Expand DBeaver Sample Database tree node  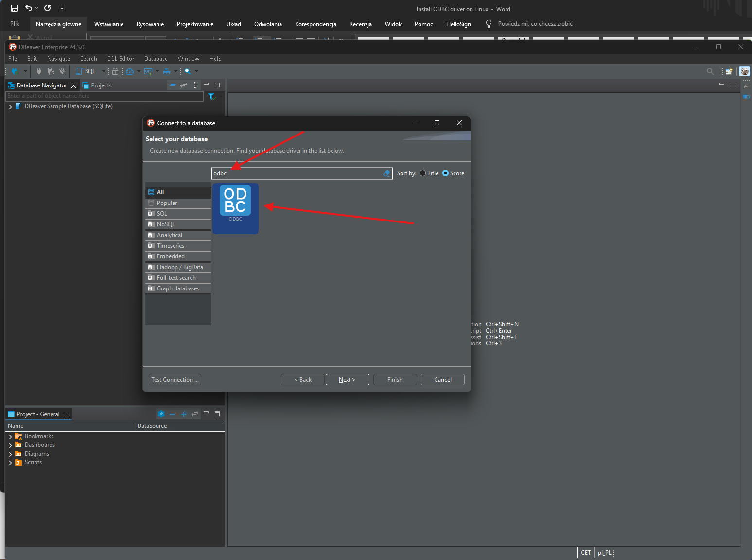coord(10,106)
